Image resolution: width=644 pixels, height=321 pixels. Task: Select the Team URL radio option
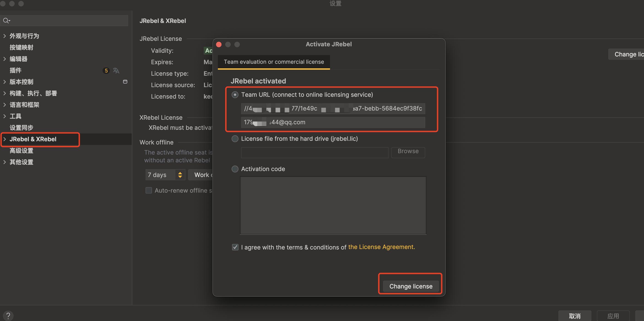point(235,95)
